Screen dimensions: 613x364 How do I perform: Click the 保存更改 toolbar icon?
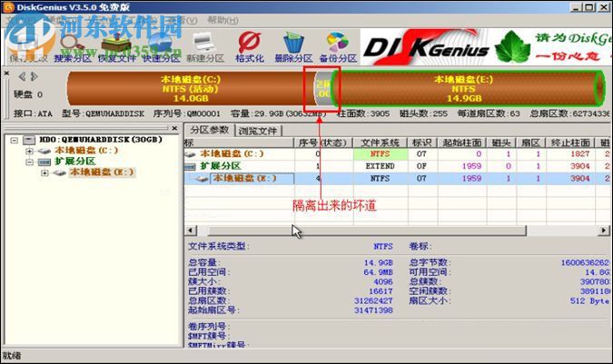[x=28, y=43]
